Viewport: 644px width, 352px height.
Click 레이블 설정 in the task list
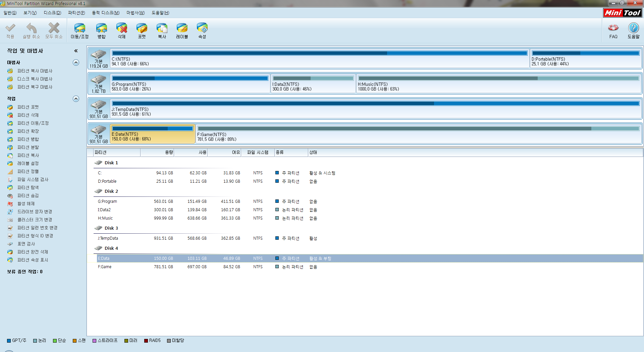(x=28, y=164)
